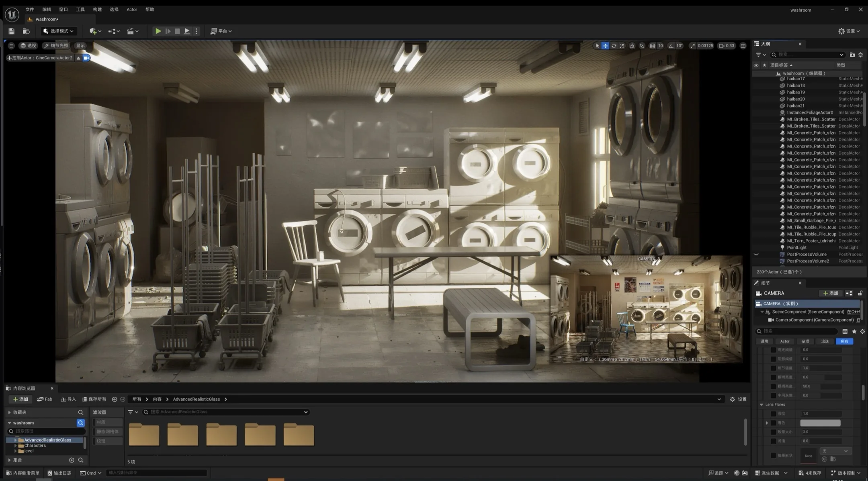
Task: Filter details by the Actor category
Action: tap(784, 341)
